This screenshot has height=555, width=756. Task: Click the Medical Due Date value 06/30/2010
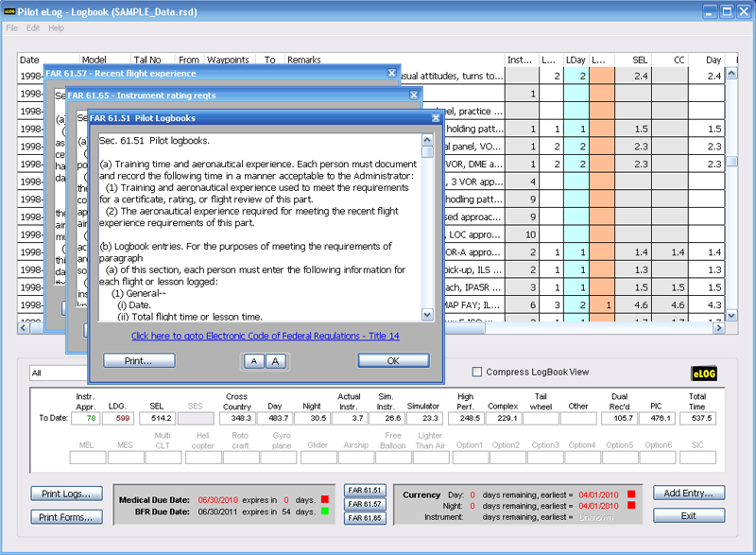pos(218,499)
